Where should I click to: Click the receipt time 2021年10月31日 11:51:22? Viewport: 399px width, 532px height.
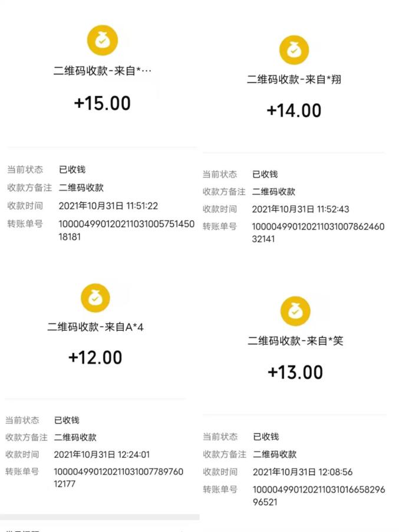(108, 206)
